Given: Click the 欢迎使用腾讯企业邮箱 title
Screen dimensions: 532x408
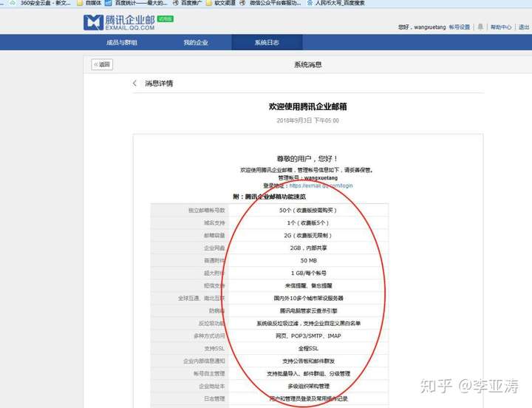Looking at the screenshot, I should [x=307, y=106].
